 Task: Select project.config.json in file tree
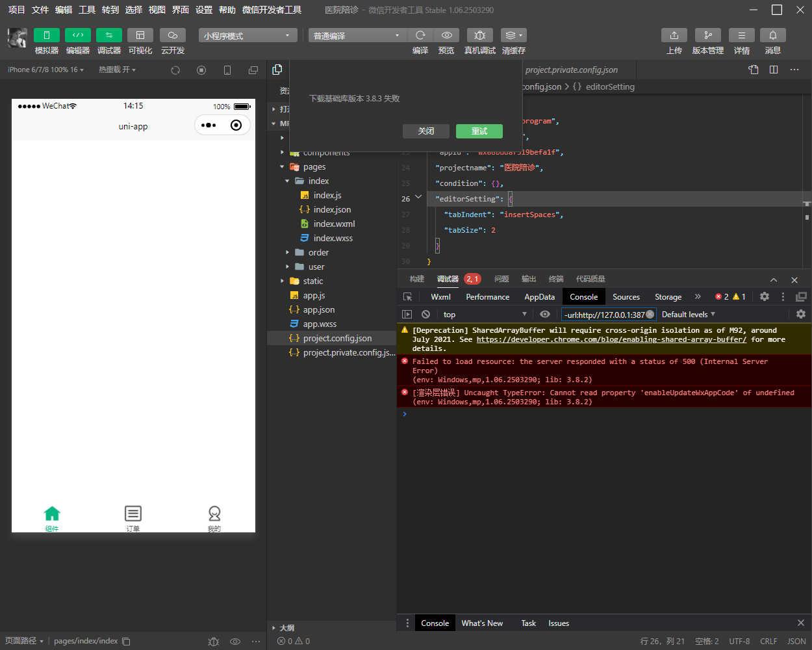pyautogui.click(x=332, y=339)
